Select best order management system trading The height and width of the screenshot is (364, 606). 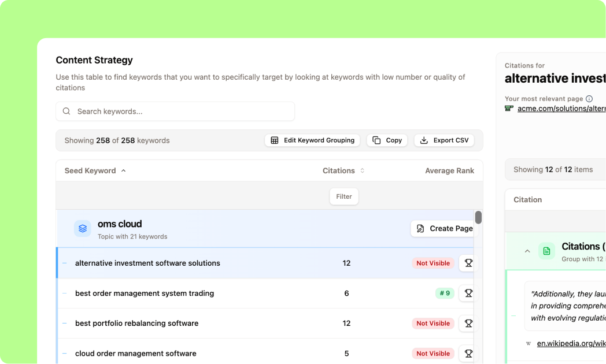[145, 294]
